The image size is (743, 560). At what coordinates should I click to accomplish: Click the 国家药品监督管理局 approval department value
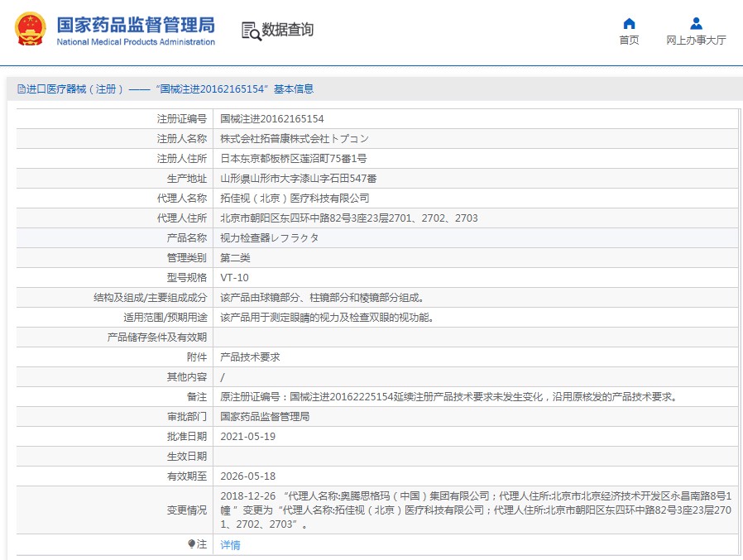265,417
